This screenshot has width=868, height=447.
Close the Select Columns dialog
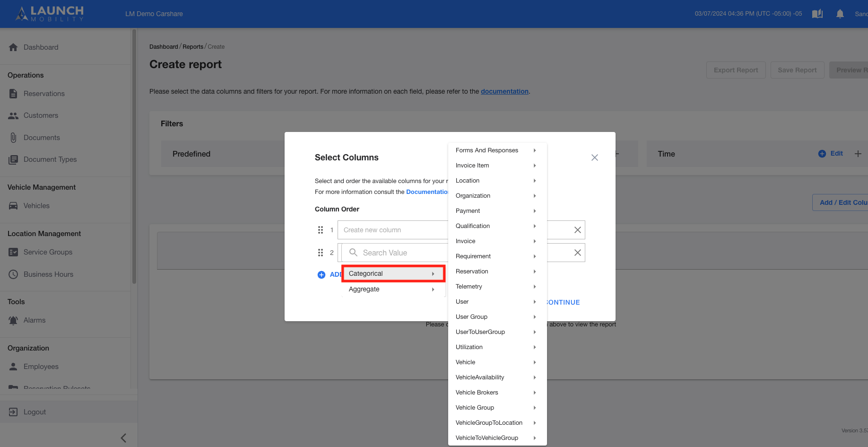[595, 158]
